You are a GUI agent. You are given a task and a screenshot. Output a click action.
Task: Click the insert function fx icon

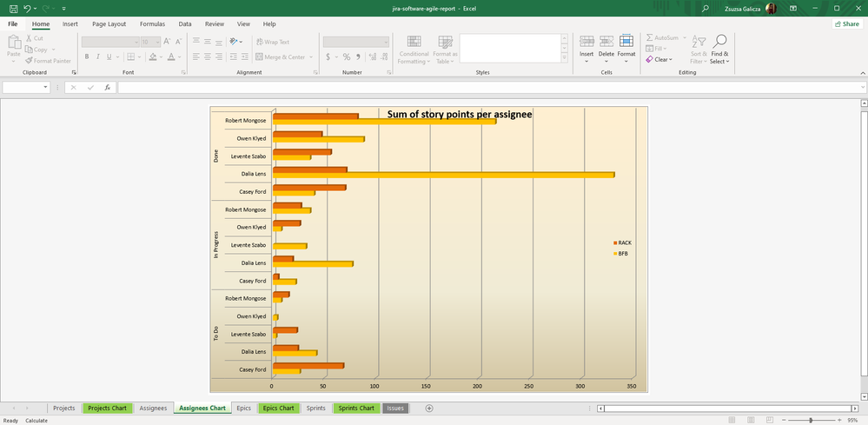[x=107, y=88]
